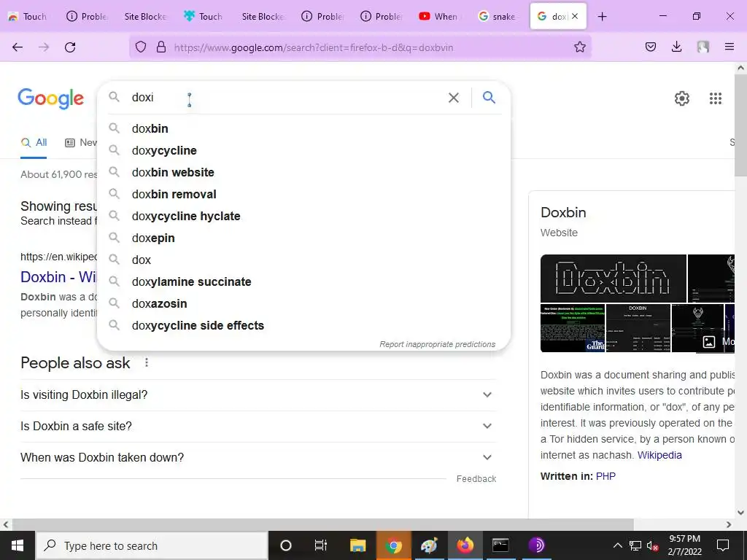
Task: Open the Paint app on taskbar
Action: tap(429, 545)
